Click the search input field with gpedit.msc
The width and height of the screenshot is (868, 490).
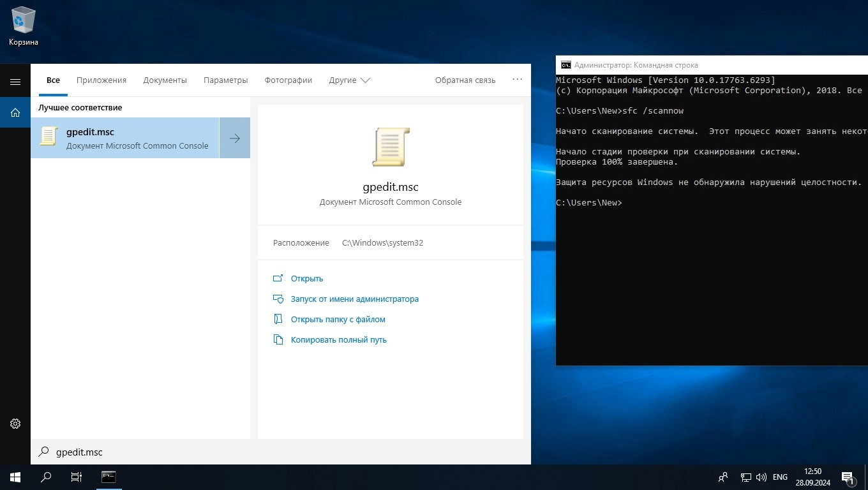(x=281, y=452)
